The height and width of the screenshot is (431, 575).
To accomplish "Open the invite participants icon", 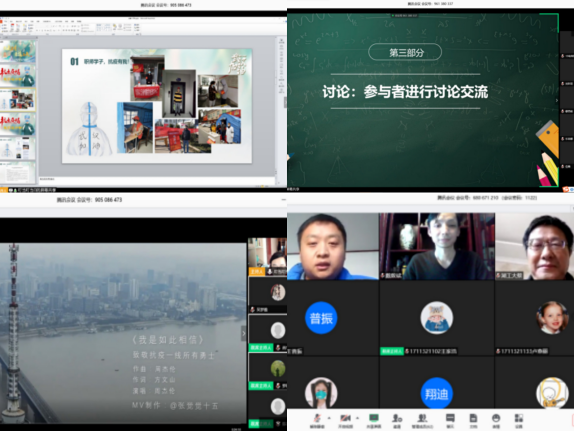I will 397,419.
